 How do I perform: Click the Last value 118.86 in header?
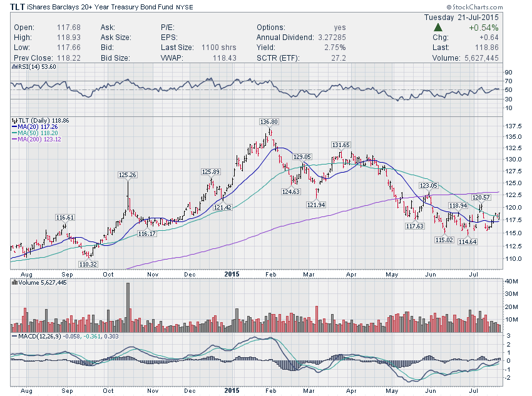[486, 48]
